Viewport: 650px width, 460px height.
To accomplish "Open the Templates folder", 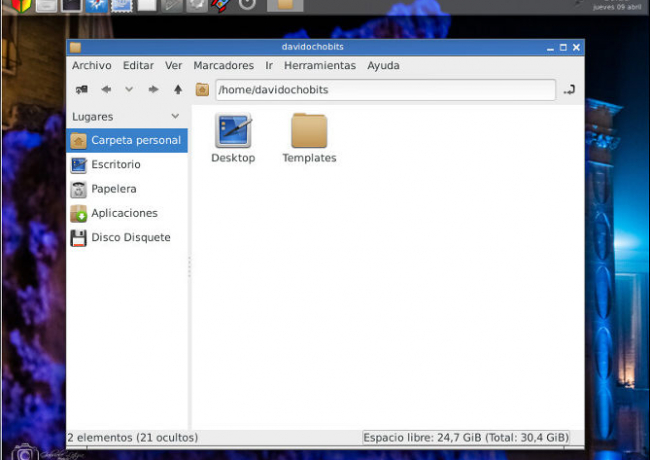I will (309, 132).
